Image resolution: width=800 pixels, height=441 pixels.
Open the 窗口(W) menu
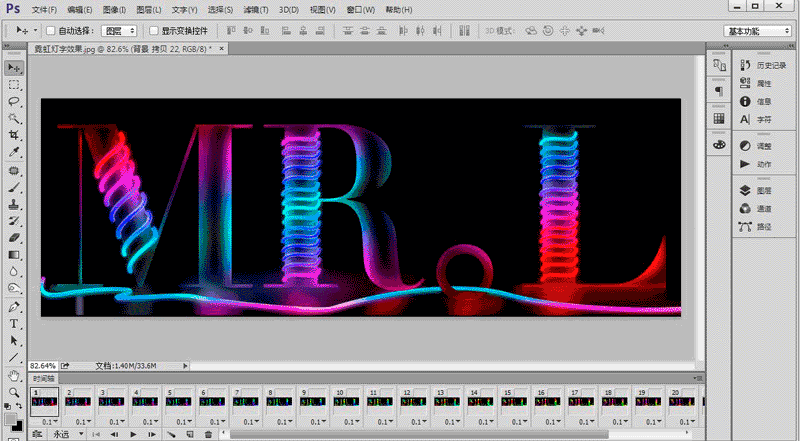coord(360,10)
